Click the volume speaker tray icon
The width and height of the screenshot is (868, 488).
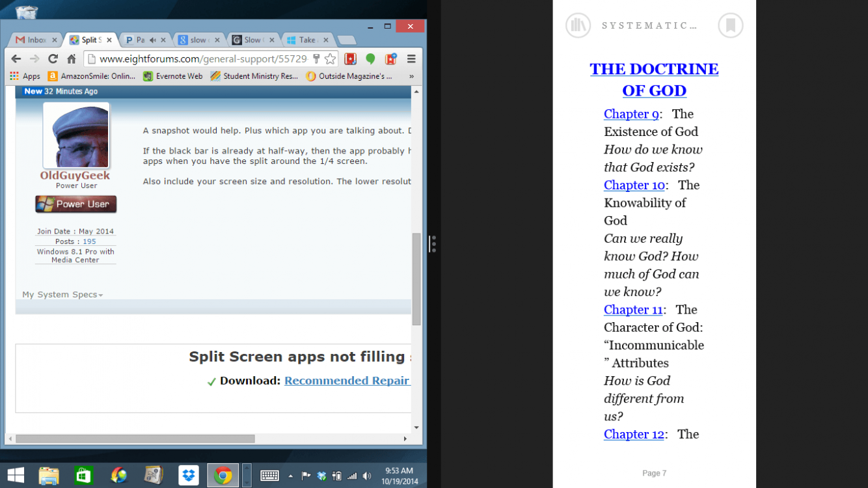(x=367, y=476)
